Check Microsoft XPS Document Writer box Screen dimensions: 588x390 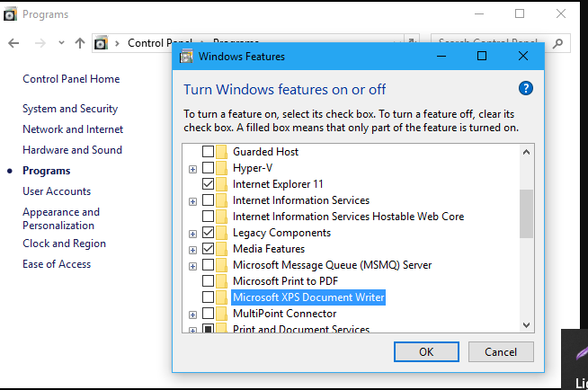(208, 297)
